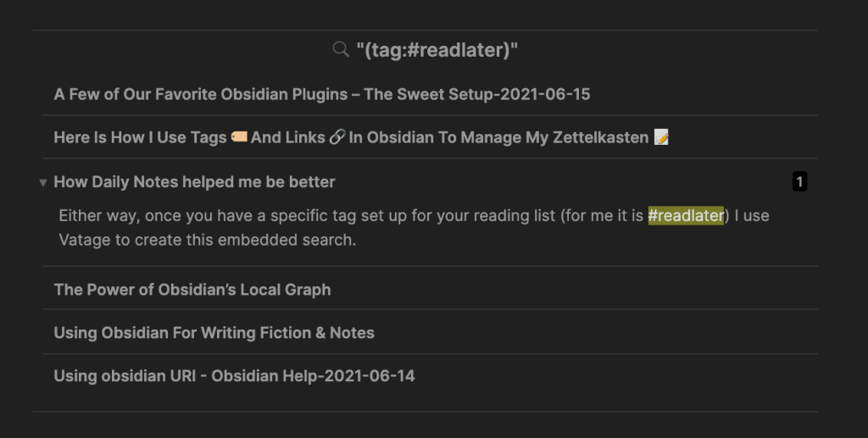The height and width of the screenshot is (438, 868).
Task: Open Using Obsidian For Writing Fiction & Notes
Action: (214, 333)
